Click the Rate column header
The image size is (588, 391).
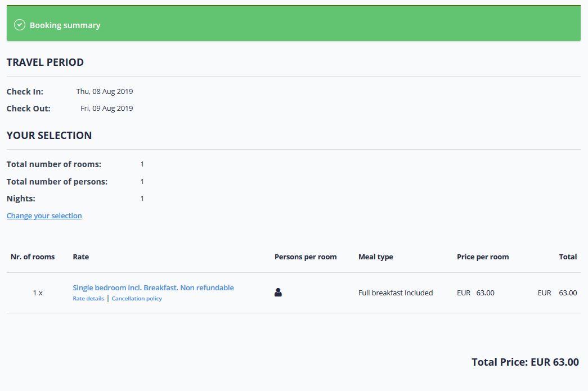pos(80,257)
